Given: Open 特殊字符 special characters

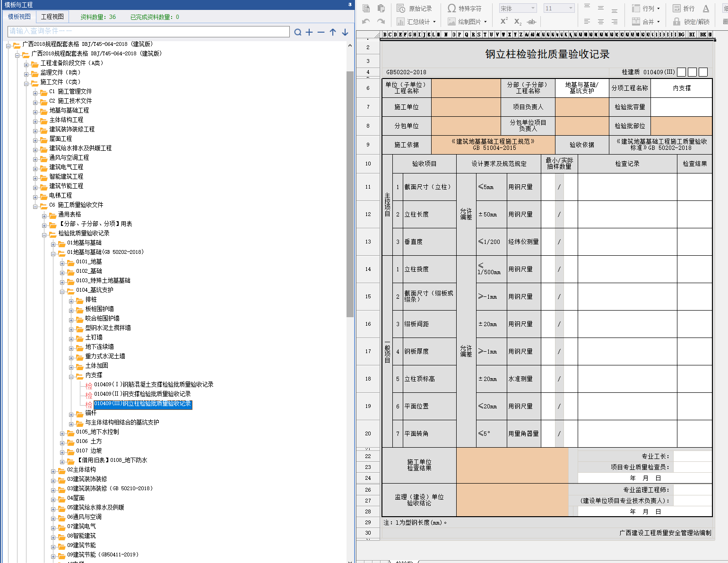Looking at the screenshot, I should point(465,9).
